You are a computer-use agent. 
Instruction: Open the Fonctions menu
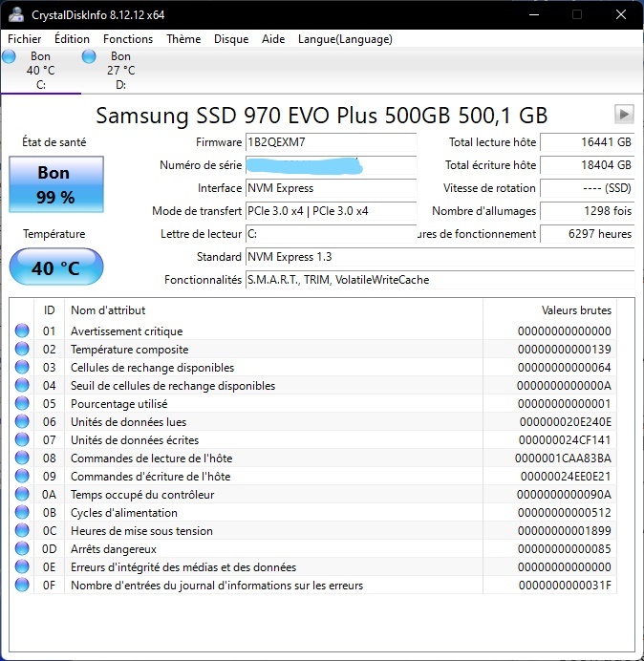(x=128, y=39)
